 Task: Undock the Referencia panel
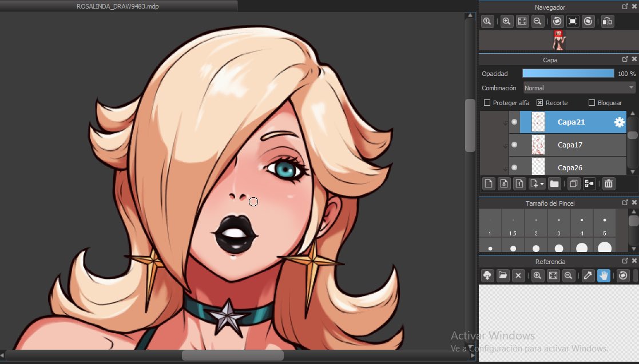(x=625, y=261)
